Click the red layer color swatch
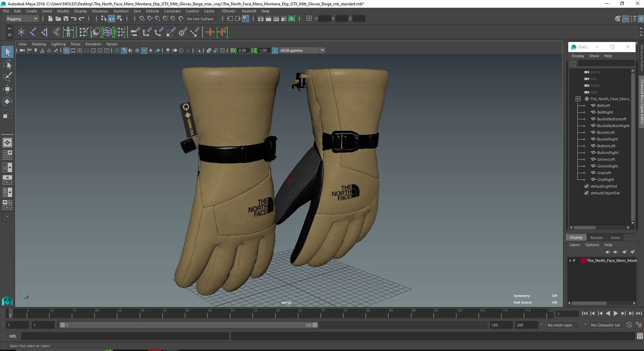The width and height of the screenshot is (644, 351). tap(583, 261)
